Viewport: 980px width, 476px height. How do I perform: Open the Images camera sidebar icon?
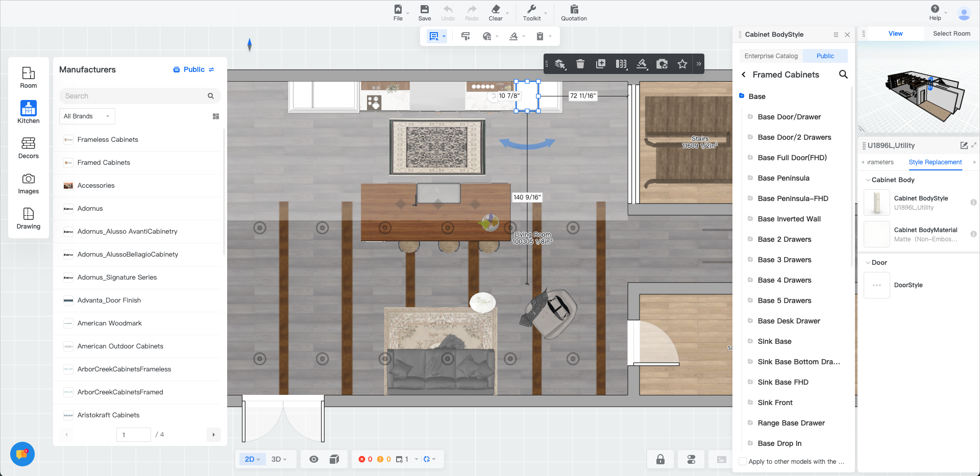tap(29, 183)
